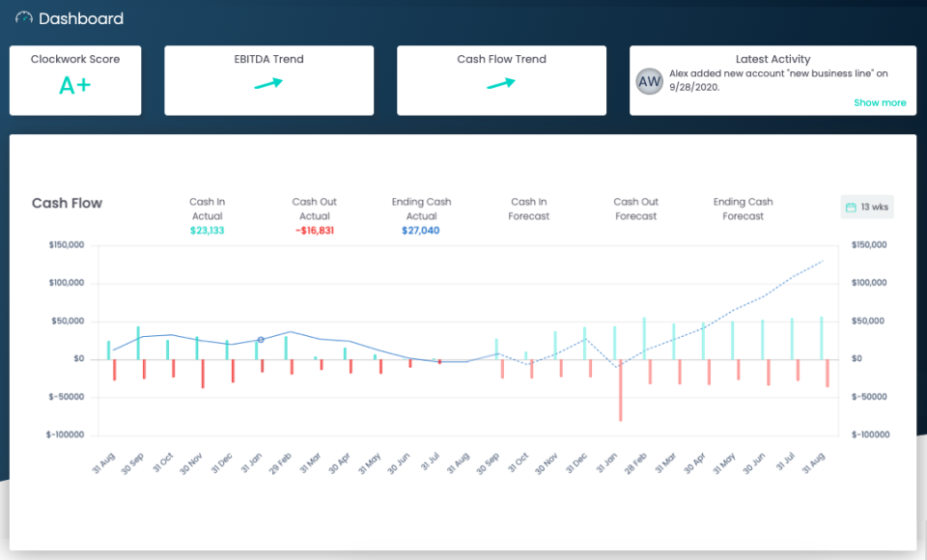Select the Dashboard menu title
The width and height of the screenshot is (927, 560).
pos(82,18)
